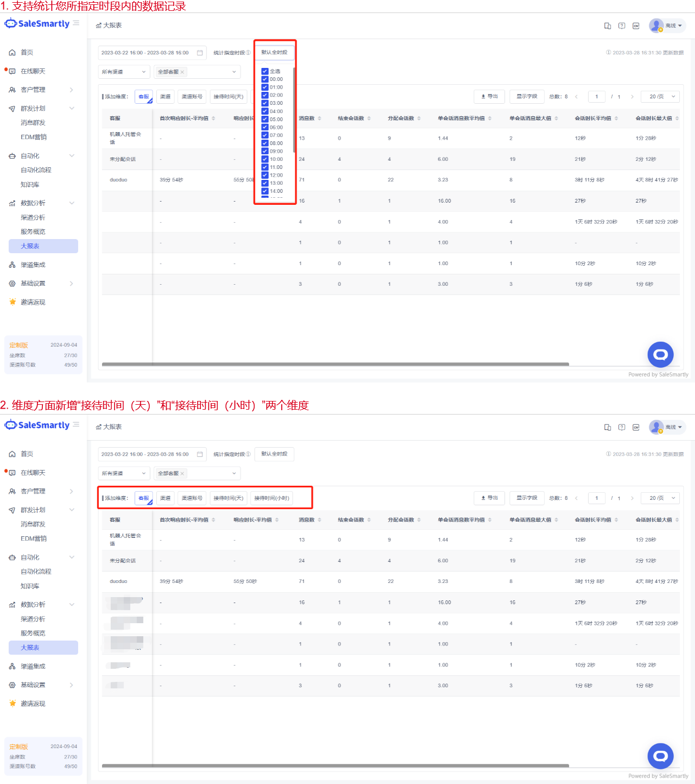Click the chat bubble widget in first screenshot
Viewport: 695px width, 784px height.
(x=660, y=355)
